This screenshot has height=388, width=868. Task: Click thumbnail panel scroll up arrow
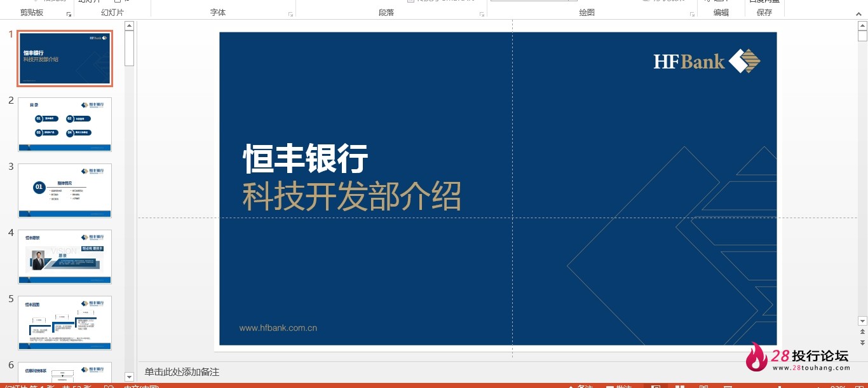pos(130,26)
